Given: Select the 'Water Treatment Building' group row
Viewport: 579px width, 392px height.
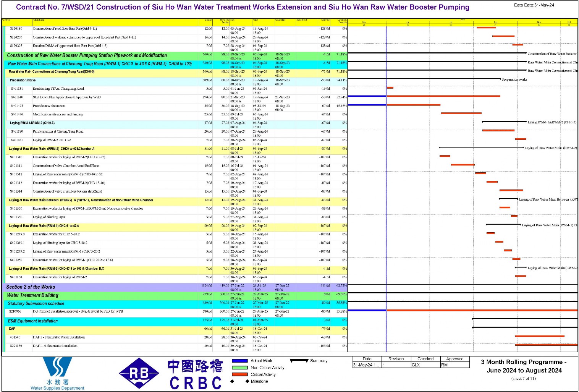Looking at the screenshot, I should click(x=176, y=295).
